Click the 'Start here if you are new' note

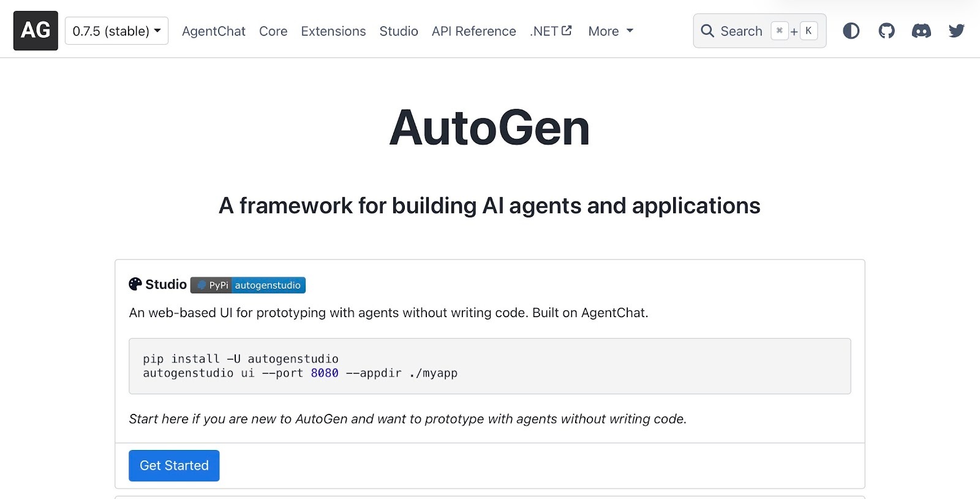point(408,419)
